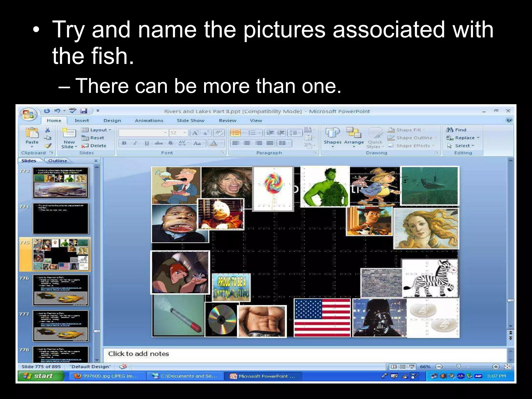Toggle Underline formatting
This screenshot has height=399, width=532.
coord(147,143)
